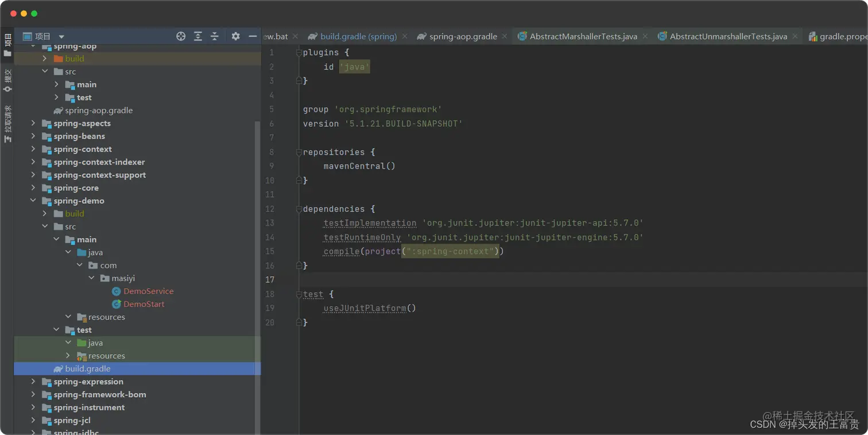The width and height of the screenshot is (868, 435).
Task: Click the blue java source folder icon under main
Action: (x=82, y=253)
